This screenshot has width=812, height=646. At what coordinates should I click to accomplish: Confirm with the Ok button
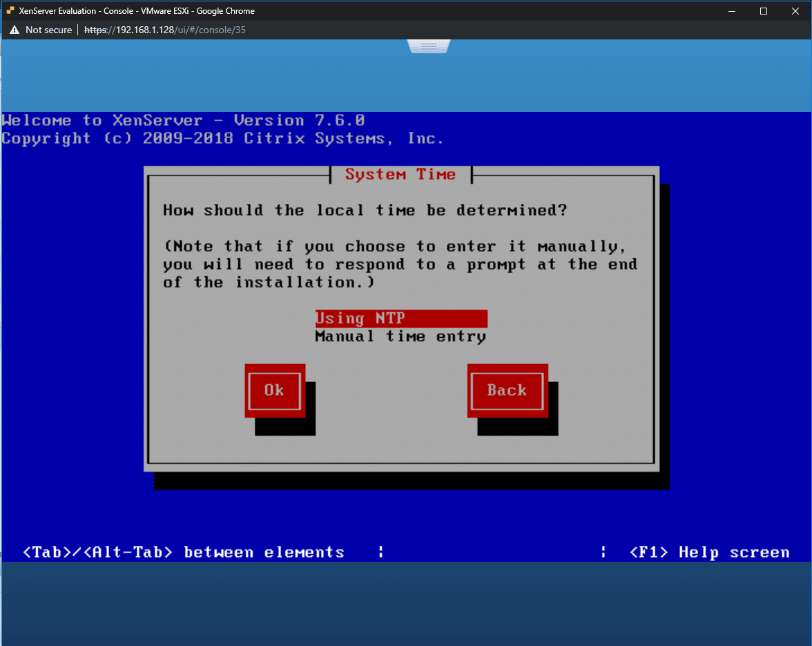click(x=275, y=390)
